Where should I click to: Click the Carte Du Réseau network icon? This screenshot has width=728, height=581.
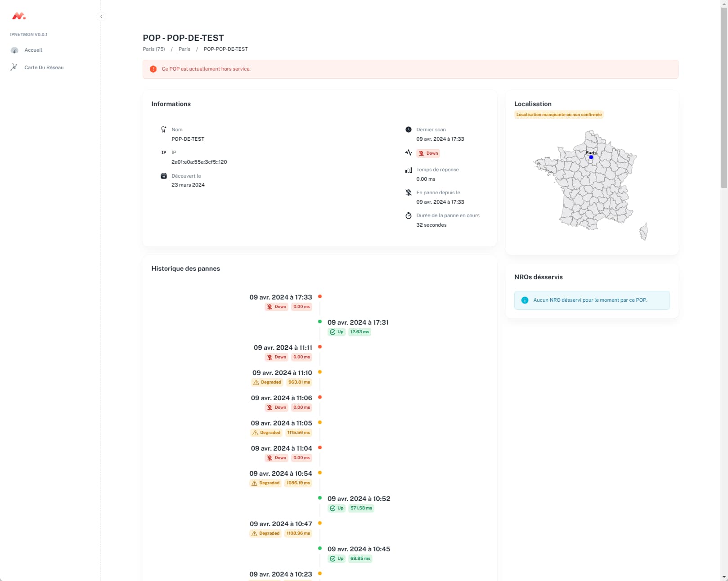(x=14, y=67)
